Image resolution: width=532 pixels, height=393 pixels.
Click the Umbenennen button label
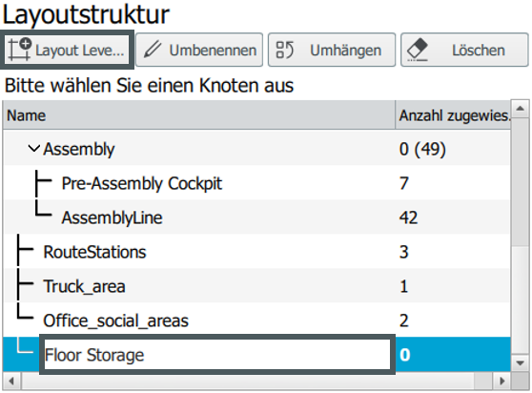(x=213, y=51)
